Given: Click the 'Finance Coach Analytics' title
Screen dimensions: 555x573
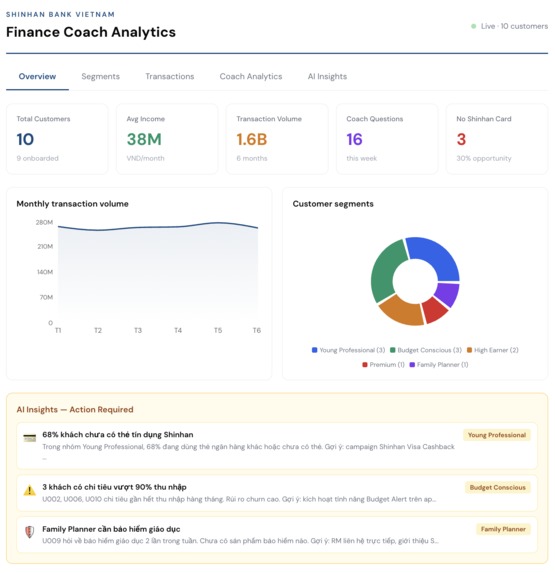Looking at the screenshot, I should (x=91, y=32).
